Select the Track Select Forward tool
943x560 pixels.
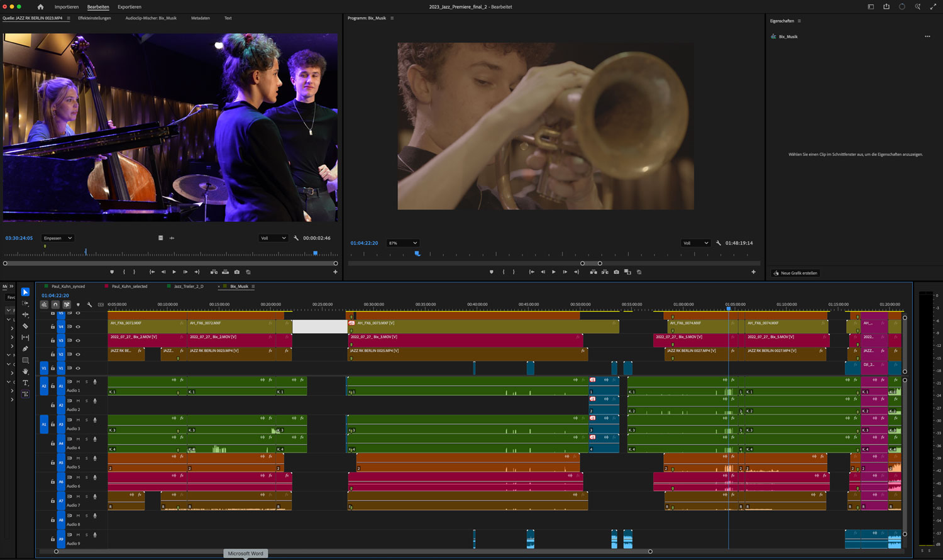(x=25, y=304)
